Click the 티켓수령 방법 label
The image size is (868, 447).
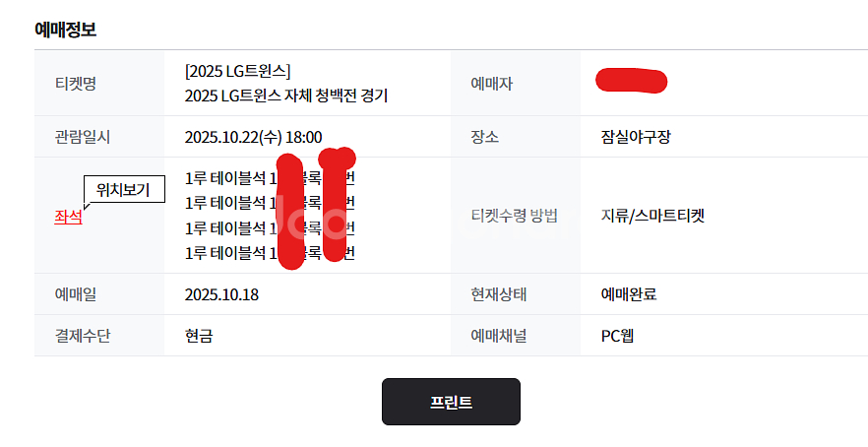pyautogui.click(x=514, y=216)
